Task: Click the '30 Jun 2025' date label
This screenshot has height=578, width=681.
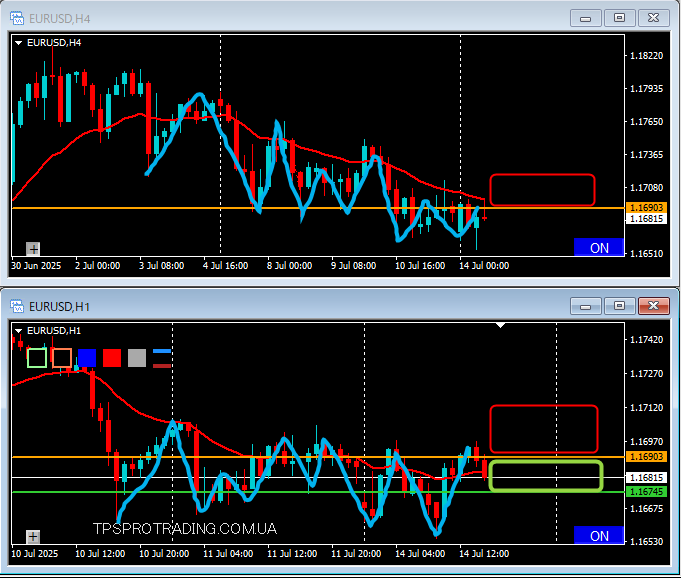Action: [36, 266]
